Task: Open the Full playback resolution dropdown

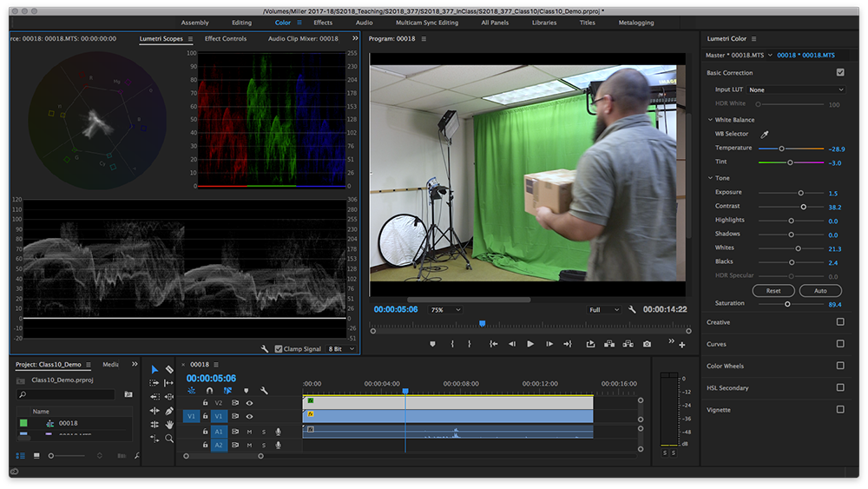Action: 604,310
